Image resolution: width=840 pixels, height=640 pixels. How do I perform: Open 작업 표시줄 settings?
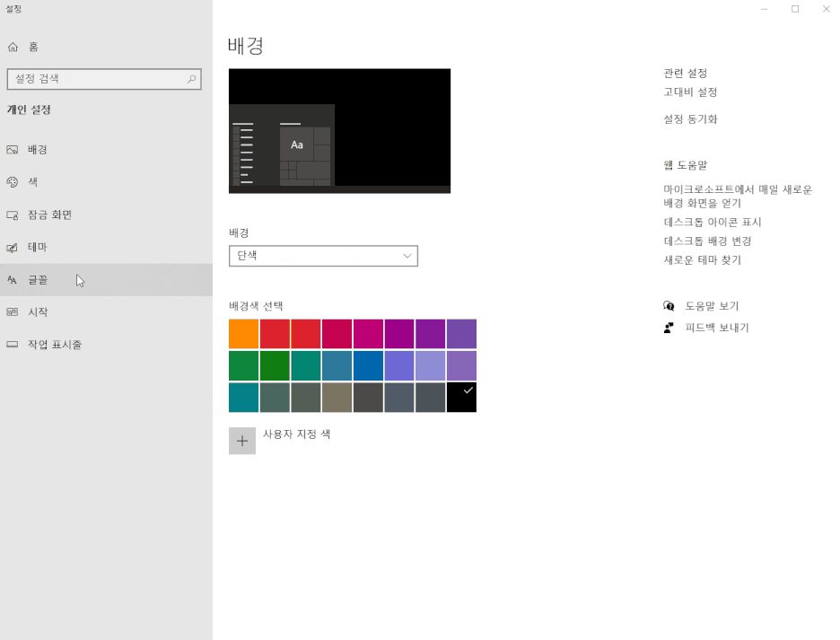(106, 344)
